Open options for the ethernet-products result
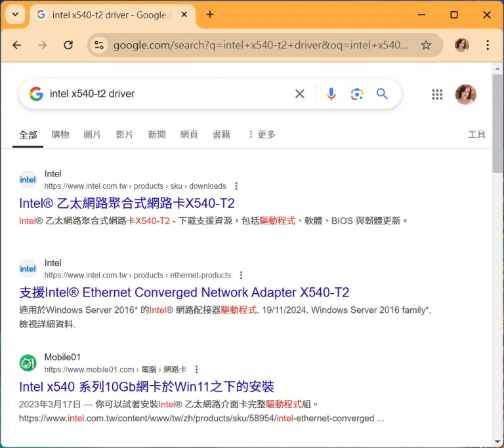 241,275
